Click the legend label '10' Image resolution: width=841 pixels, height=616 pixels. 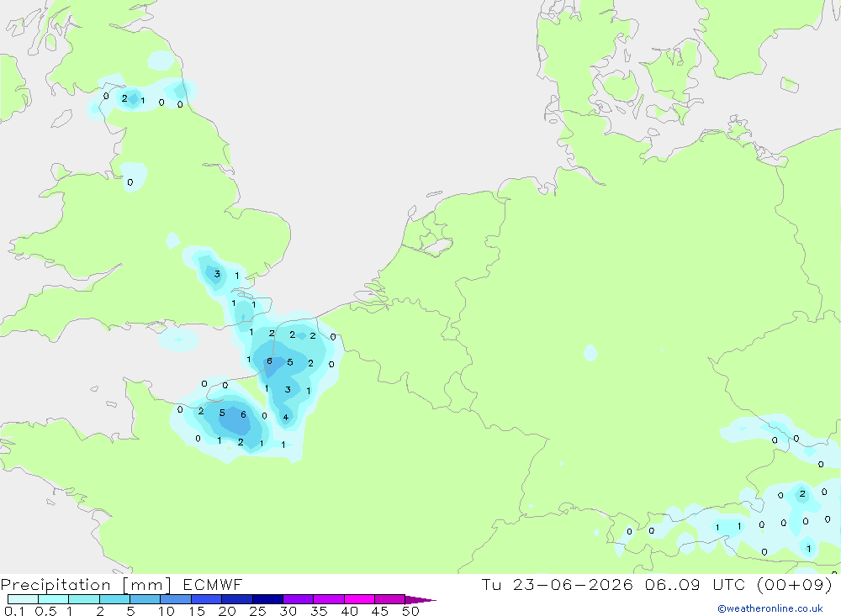click(x=167, y=611)
